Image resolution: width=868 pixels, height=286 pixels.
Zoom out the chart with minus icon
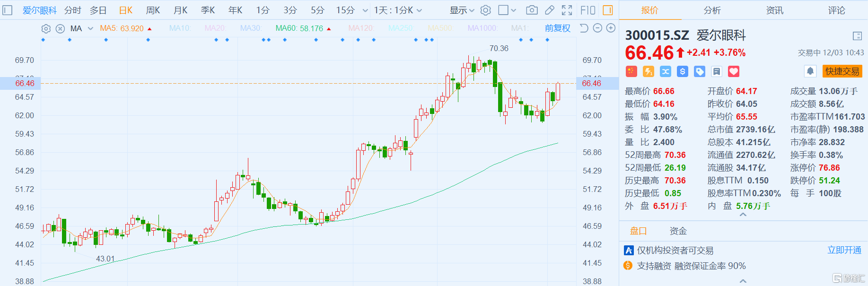tap(597, 28)
